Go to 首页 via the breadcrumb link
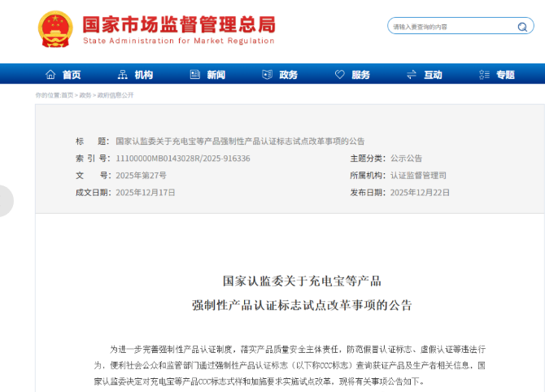This screenshot has height=392, width=545. [68, 95]
